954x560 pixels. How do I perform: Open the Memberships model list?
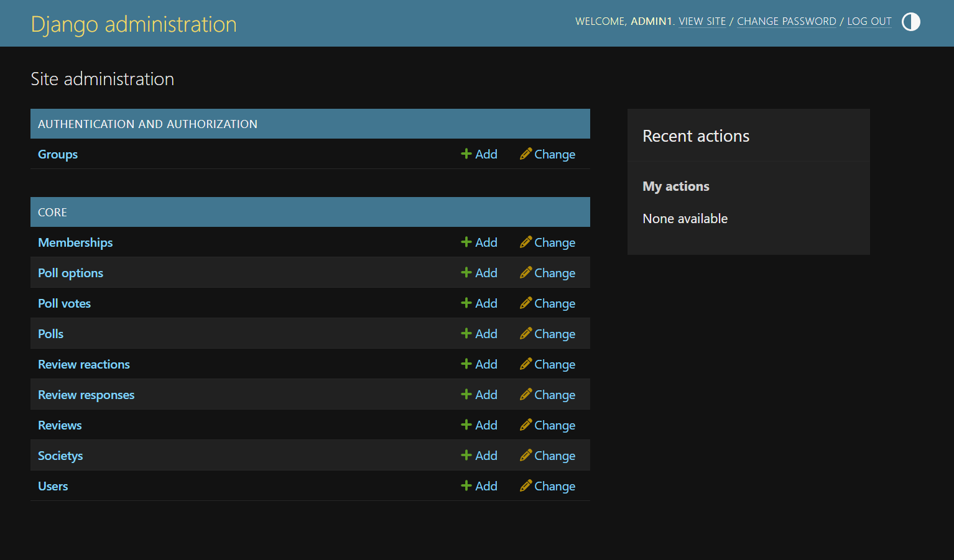pos(75,242)
